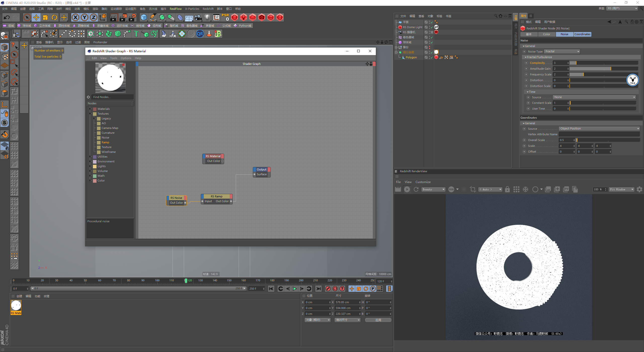Click the Undo arrow icon
The height and width of the screenshot is (352, 644).
7,17
